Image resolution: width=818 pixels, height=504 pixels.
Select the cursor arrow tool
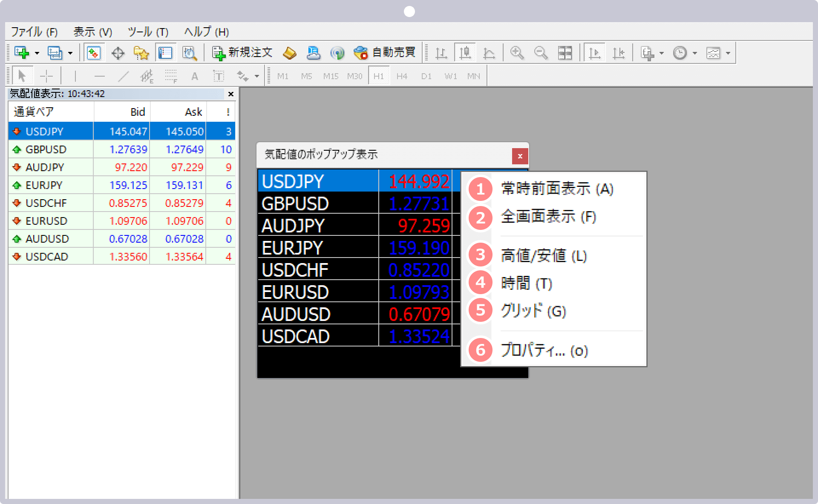(x=22, y=76)
